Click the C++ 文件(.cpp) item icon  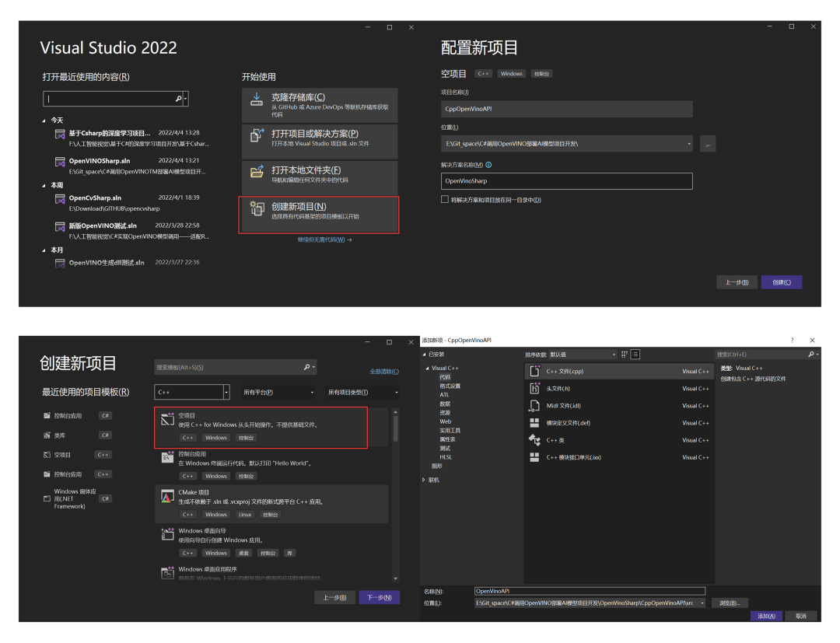(534, 371)
